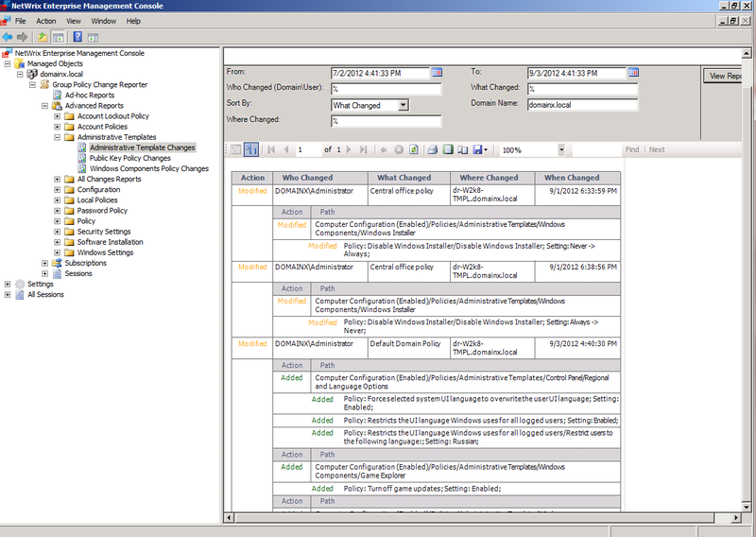This screenshot has height=537, width=756.
Task: Click the Up one level folder icon
Action: click(43, 37)
